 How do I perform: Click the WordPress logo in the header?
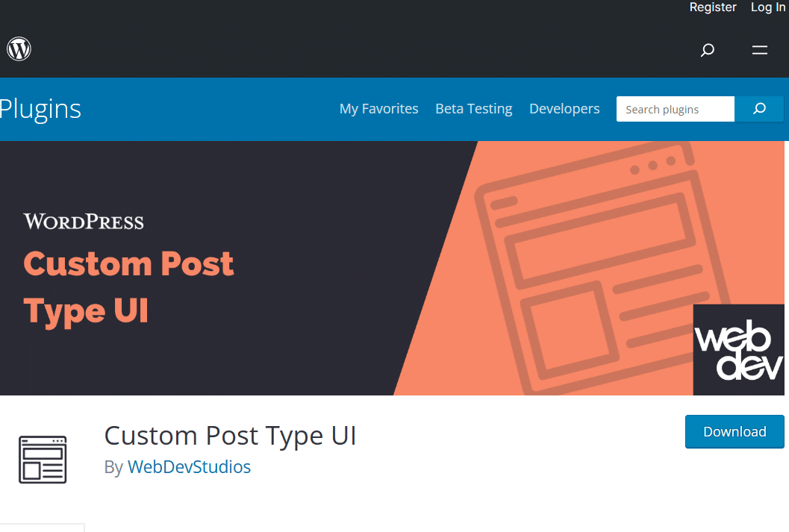(19, 48)
